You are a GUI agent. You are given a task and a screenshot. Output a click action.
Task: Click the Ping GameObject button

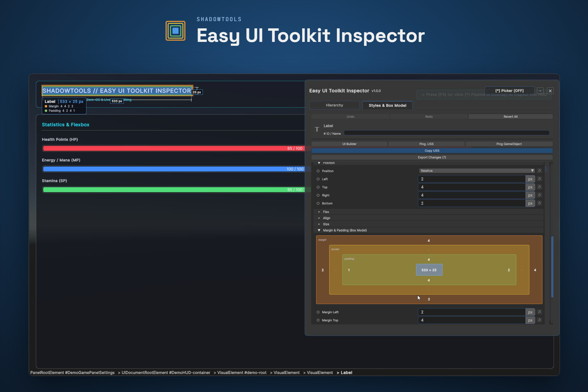[x=509, y=144]
